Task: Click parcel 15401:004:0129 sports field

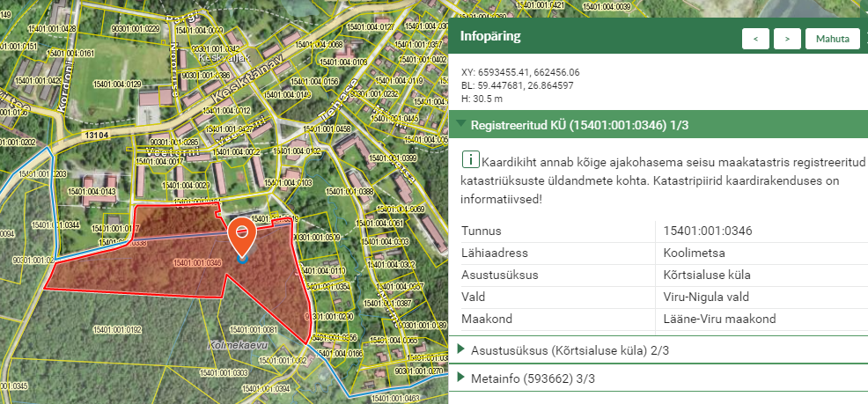Action: (x=114, y=84)
